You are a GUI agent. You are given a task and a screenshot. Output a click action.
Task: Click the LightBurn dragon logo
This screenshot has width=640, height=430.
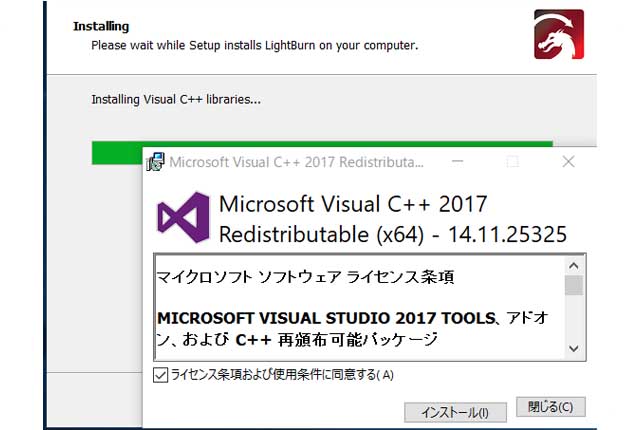click(558, 34)
